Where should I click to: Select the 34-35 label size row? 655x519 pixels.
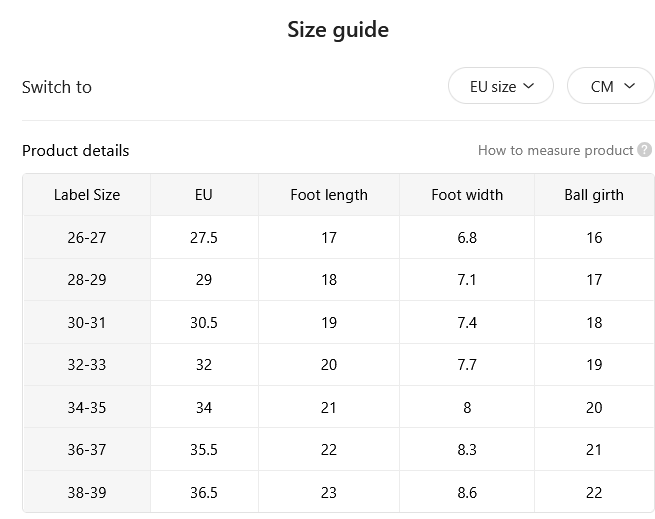click(339, 407)
